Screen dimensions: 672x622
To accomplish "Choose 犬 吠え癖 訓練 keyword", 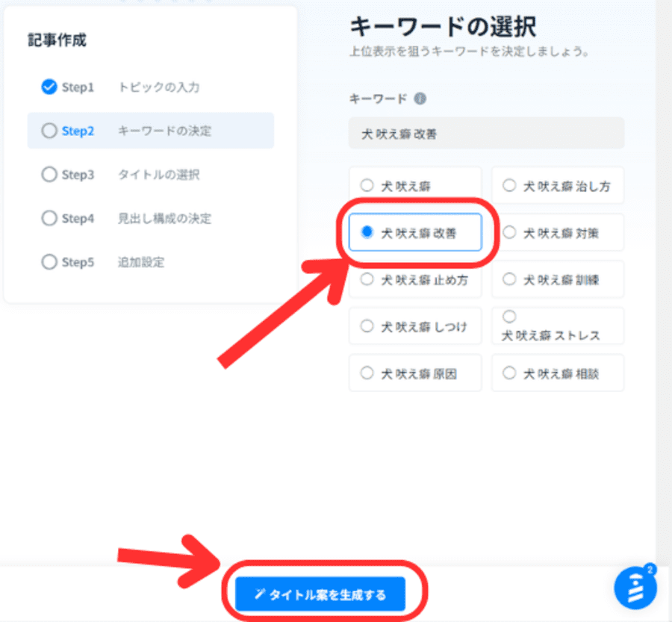I will click(558, 279).
